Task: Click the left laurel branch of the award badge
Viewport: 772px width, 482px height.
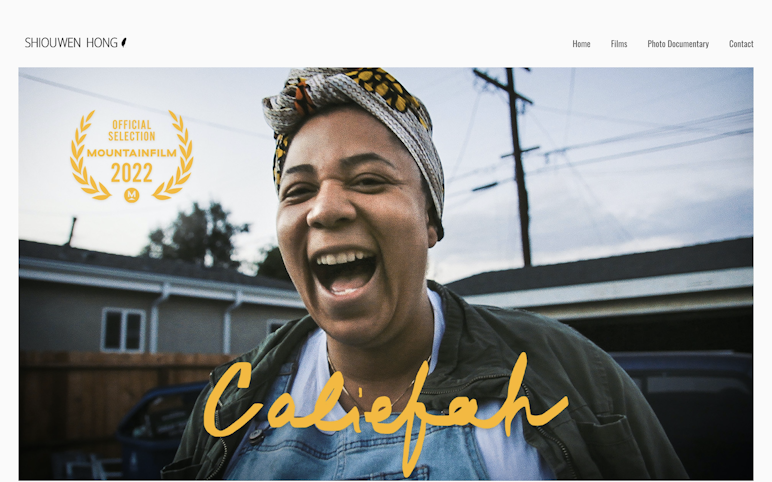Action: tap(89, 155)
